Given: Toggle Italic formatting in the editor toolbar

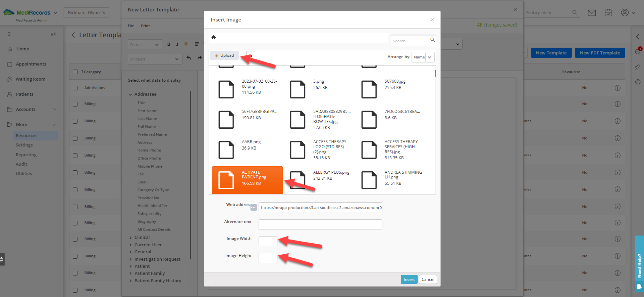Looking at the screenshot, I should 177,44.
